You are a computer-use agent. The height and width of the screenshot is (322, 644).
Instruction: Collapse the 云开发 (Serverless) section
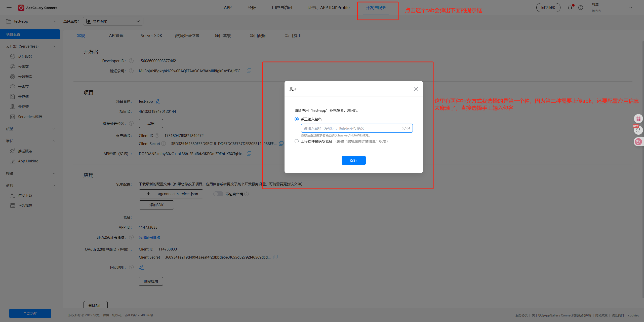(x=54, y=46)
